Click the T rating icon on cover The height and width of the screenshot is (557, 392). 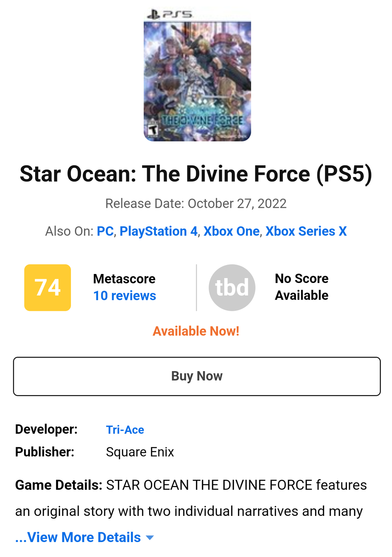(153, 130)
